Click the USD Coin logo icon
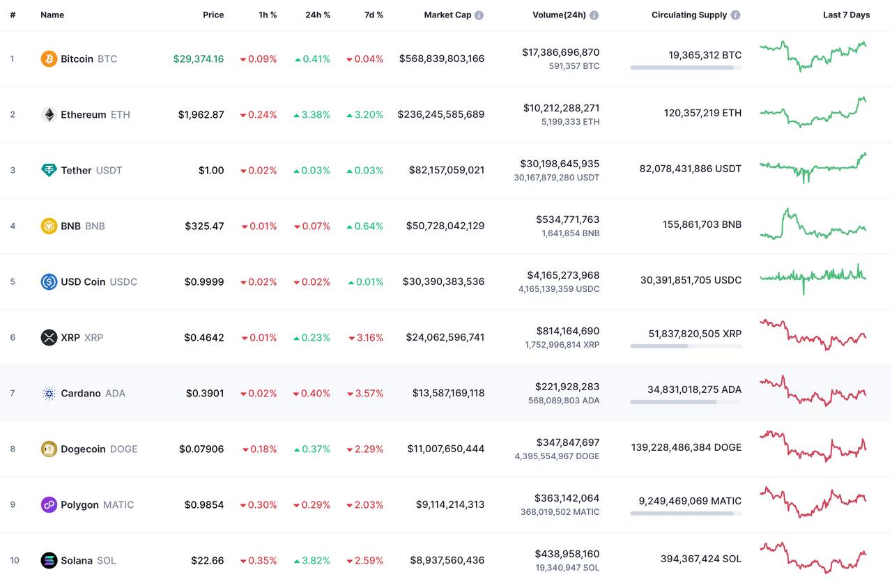The image size is (892, 588). click(49, 281)
